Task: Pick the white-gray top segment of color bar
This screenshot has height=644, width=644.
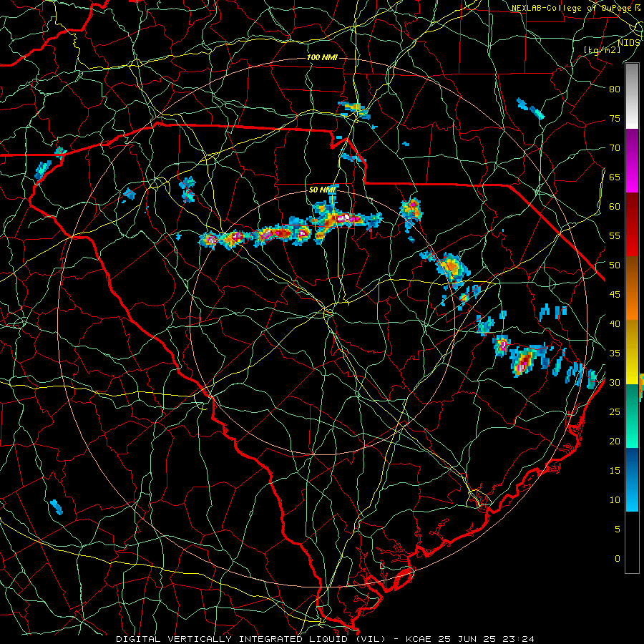Action: [x=632, y=96]
